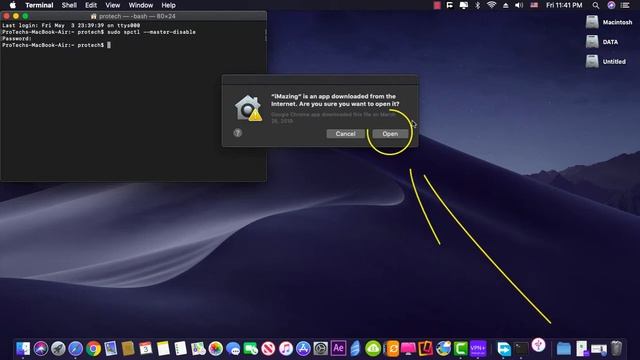Open the Macintosh drive on the desktop
The image size is (640, 360).
(592, 22)
